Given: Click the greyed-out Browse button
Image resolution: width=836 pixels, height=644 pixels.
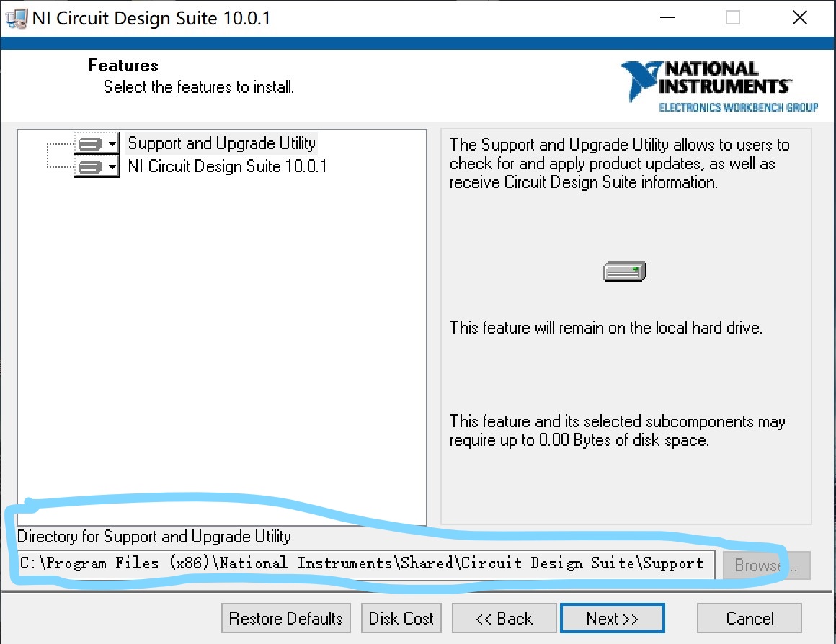Looking at the screenshot, I should (766, 565).
